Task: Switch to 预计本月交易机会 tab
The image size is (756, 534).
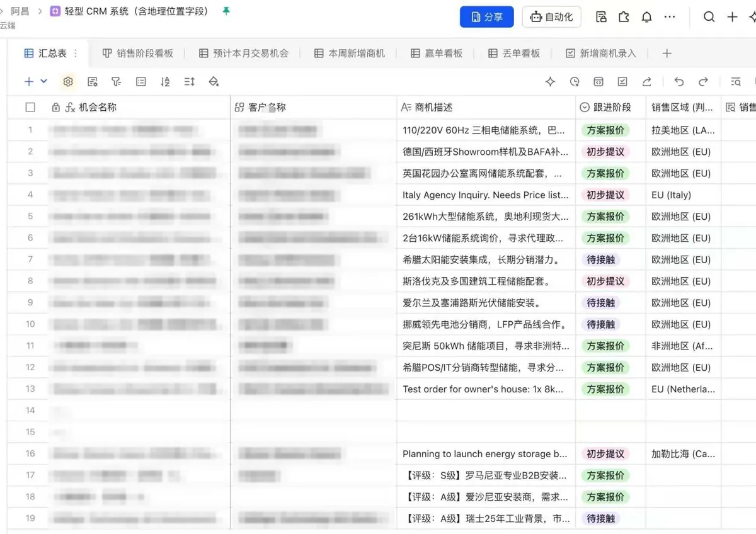Action: pyautogui.click(x=243, y=54)
